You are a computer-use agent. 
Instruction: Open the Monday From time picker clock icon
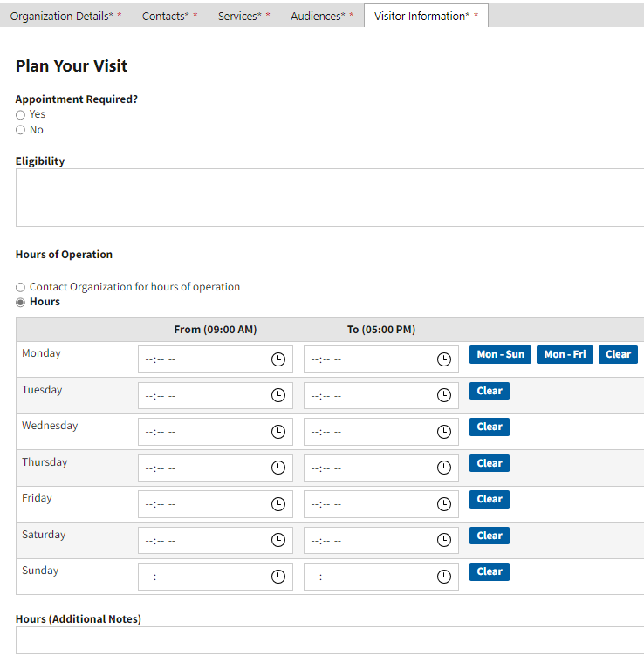coord(278,359)
